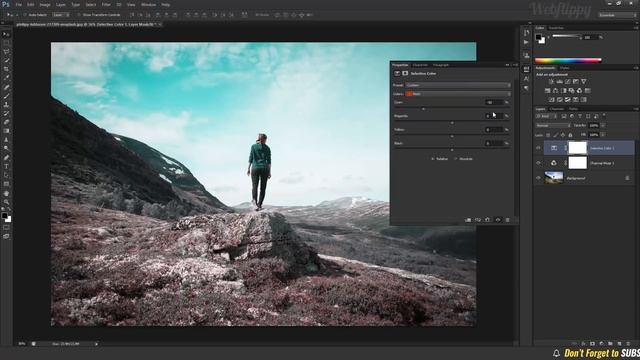This screenshot has height=360, width=640.
Task: Open the Image menu
Action: click(x=45, y=4)
